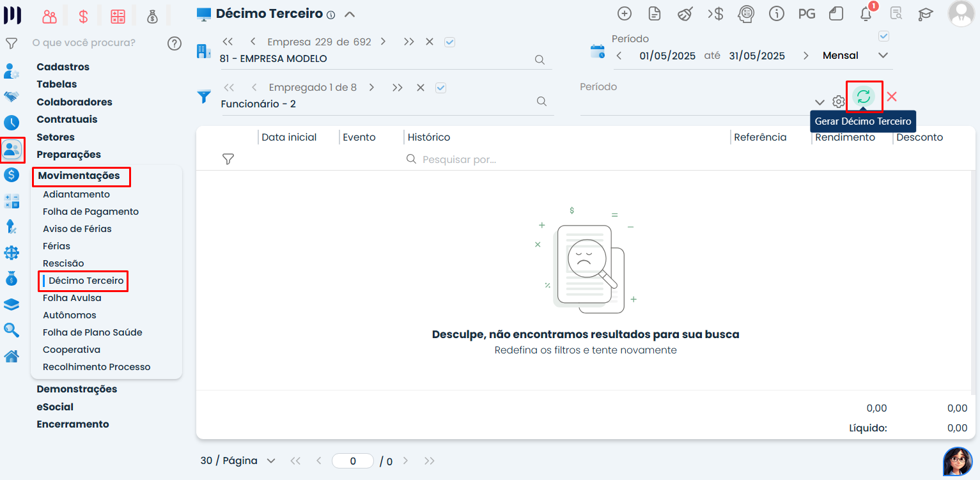Click the green Gerar Décimo Terceiro refresh icon
980x480 pixels.
click(x=864, y=97)
